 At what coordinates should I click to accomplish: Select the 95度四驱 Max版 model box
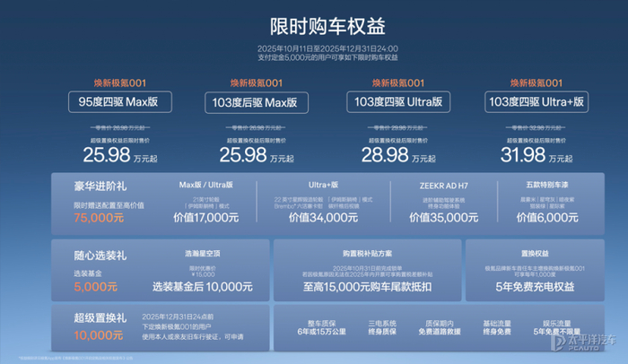[x=119, y=102]
